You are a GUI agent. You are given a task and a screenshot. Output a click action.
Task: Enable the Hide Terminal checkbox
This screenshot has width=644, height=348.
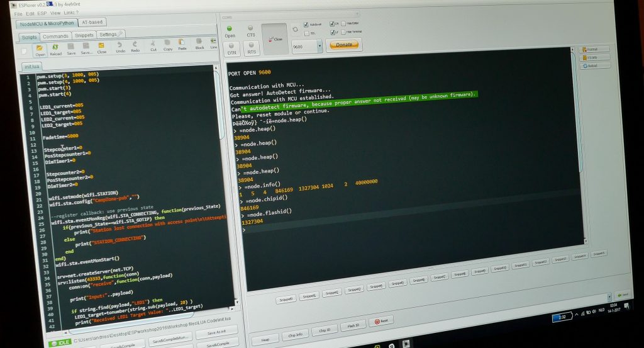[x=343, y=31]
